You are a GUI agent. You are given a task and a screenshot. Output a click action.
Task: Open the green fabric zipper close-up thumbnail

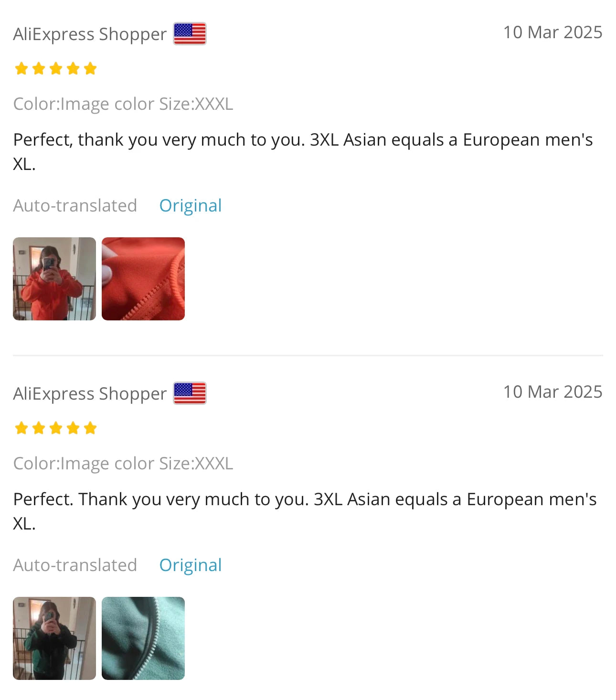pyautogui.click(x=143, y=638)
